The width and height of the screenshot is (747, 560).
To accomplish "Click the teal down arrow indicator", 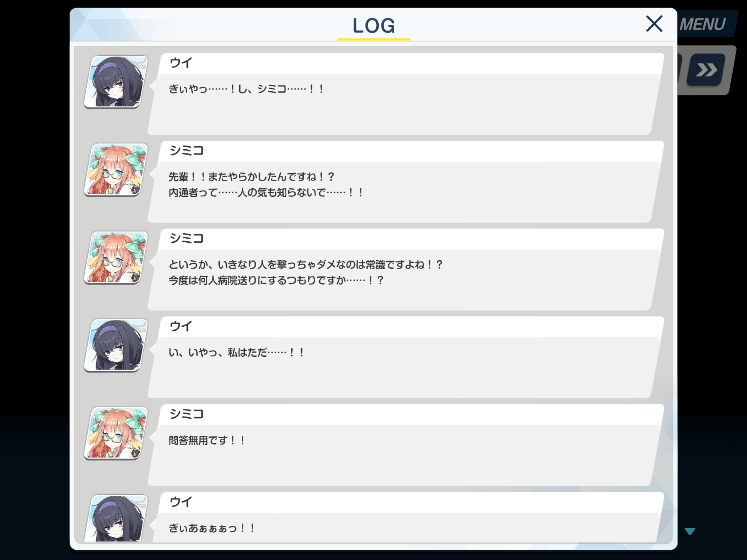I will pyautogui.click(x=690, y=531).
